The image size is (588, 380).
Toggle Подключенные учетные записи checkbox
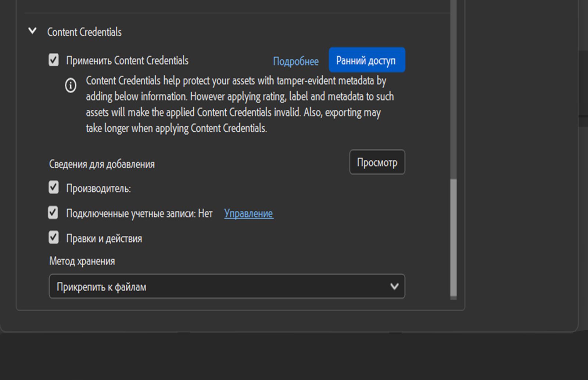54,213
